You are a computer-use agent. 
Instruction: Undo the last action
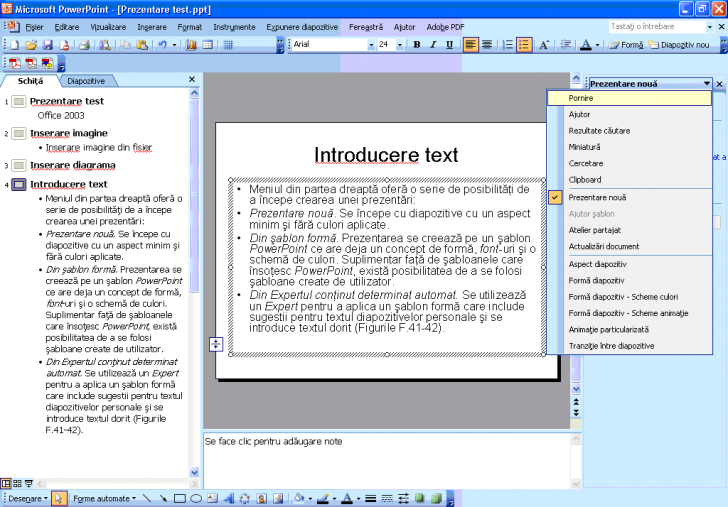point(162,45)
